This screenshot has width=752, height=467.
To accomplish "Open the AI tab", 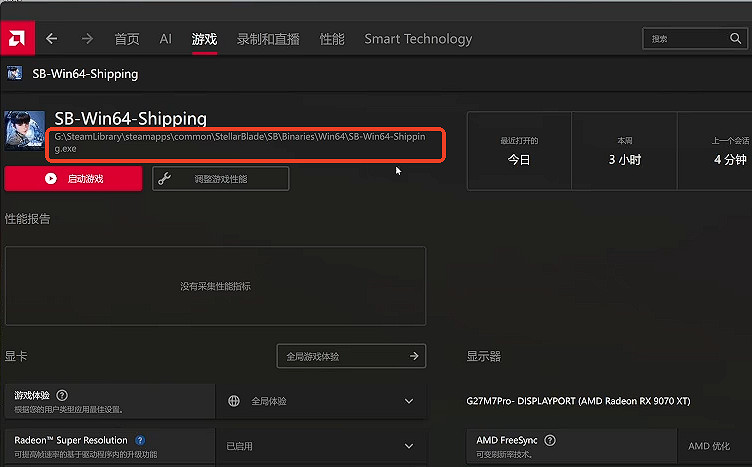I will 165,39.
